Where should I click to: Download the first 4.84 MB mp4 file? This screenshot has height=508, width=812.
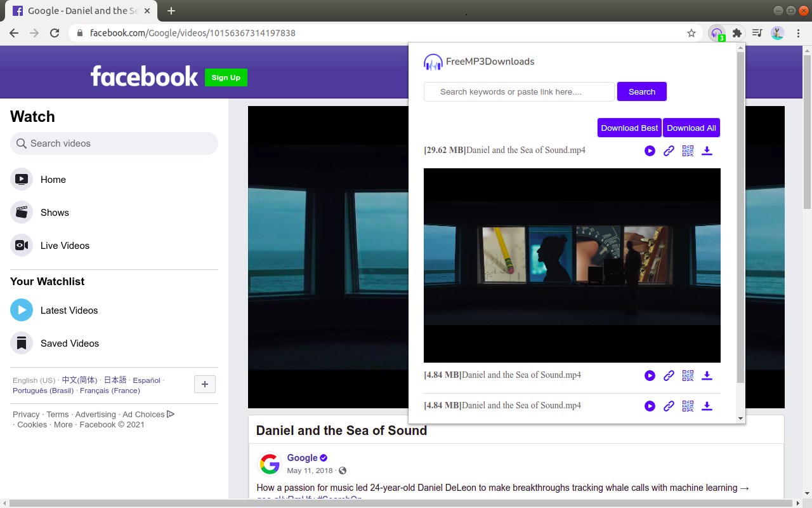point(707,376)
